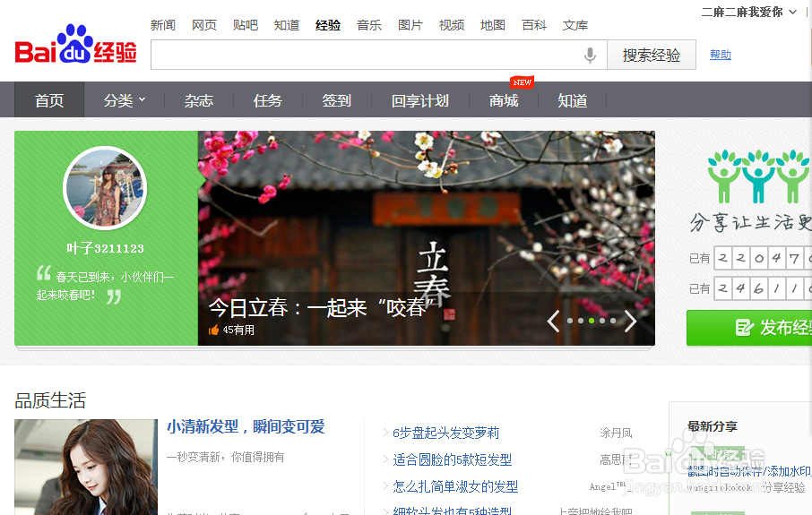Open link 适合圆脸的5款短发型
The image size is (812, 515).
click(452, 459)
